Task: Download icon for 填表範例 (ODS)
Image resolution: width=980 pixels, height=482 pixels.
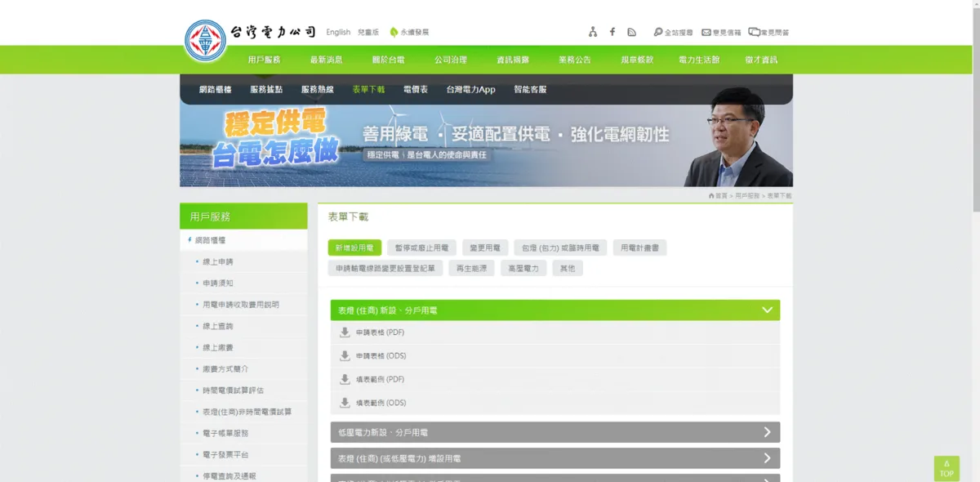Action: coord(345,403)
